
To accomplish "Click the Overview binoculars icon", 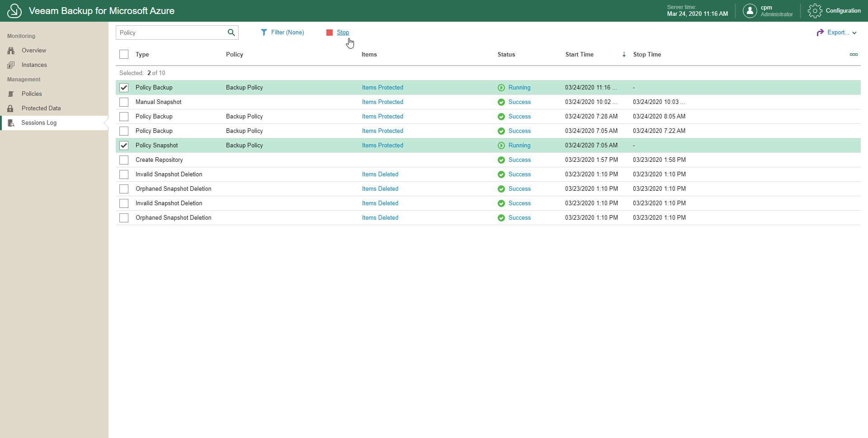I will (x=11, y=51).
